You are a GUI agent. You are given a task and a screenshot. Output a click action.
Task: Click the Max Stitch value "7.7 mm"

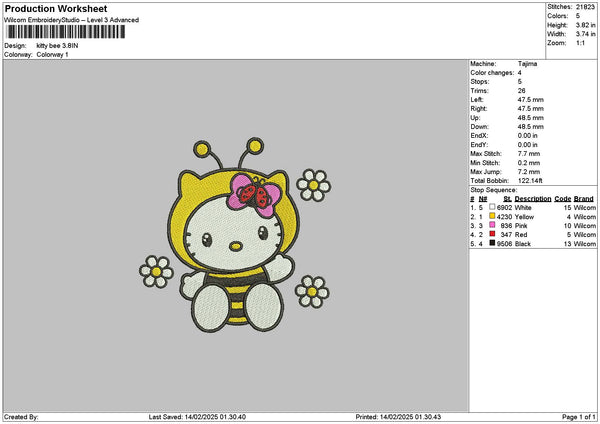(529, 154)
